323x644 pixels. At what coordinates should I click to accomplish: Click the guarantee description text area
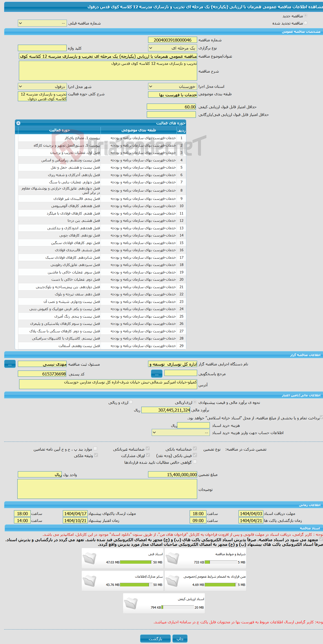click(x=107, y=489)
